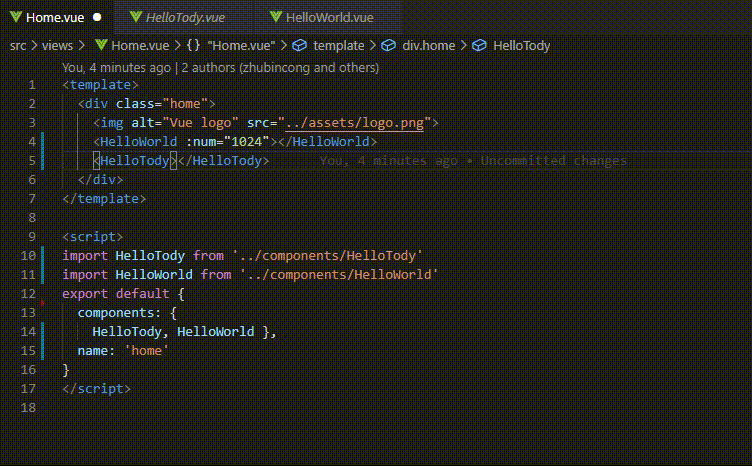Image resolution: width=752 pixels, height=466 pixels.
Task: Open chevron after div.home breadcrumb
Action: tap(463, 46)
